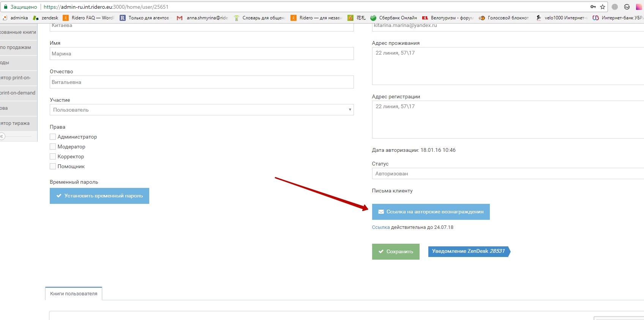644x320 pixels.
Task: Collapse the sidebar with the double-arrow icon
Action: pyautogui.click(x=2, y=136)
